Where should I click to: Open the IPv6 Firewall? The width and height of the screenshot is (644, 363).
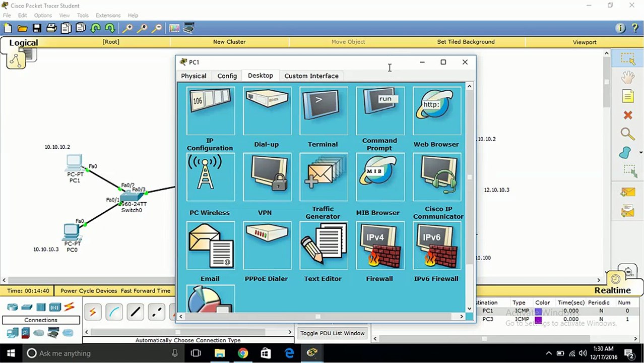pos(436,245)
